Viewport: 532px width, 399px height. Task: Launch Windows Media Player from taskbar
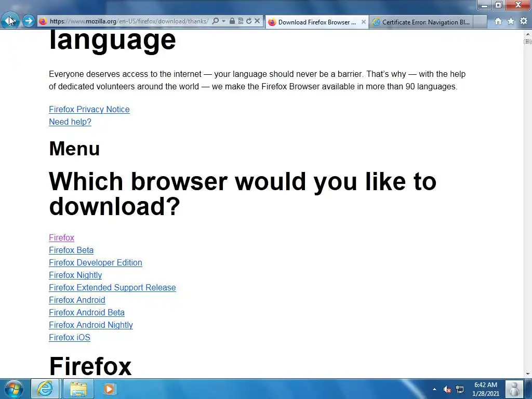click(x=109, y=389)
